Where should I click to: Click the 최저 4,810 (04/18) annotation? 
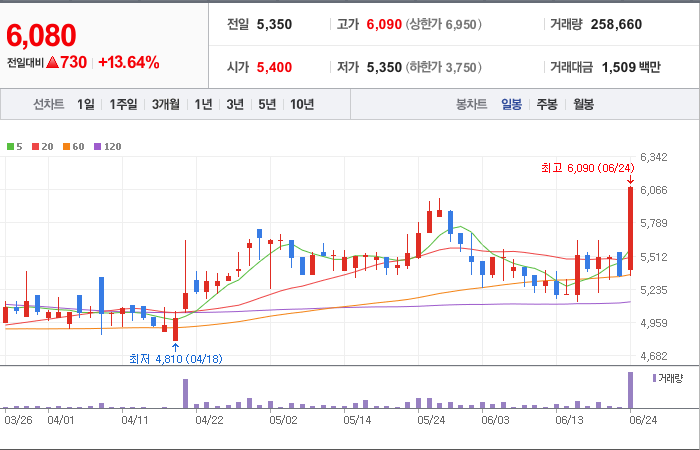pos(175,359)
